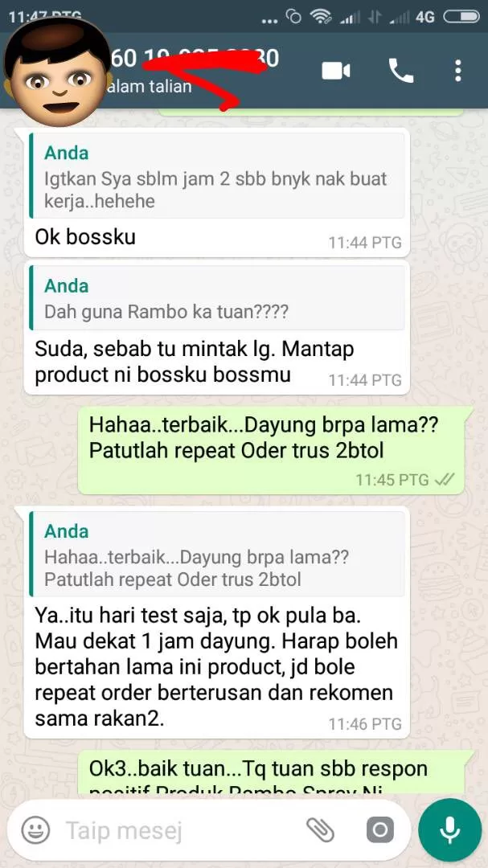The image size is (488, 868).
Task: Tap quoted reply above "Ya..itu hari test saja"
Action: [218, 554]
